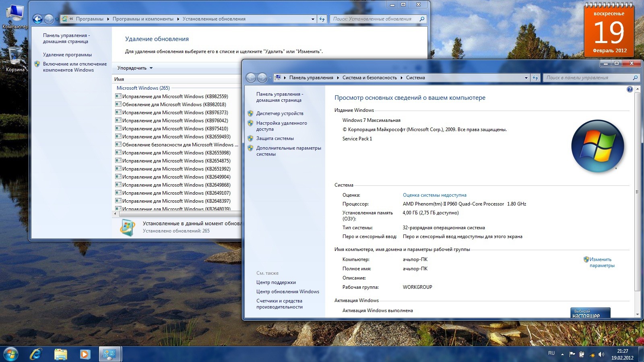This screenshot has width=644, height=362.
Task: Select the Recycle Bin desktop icon
Action: 15,59
